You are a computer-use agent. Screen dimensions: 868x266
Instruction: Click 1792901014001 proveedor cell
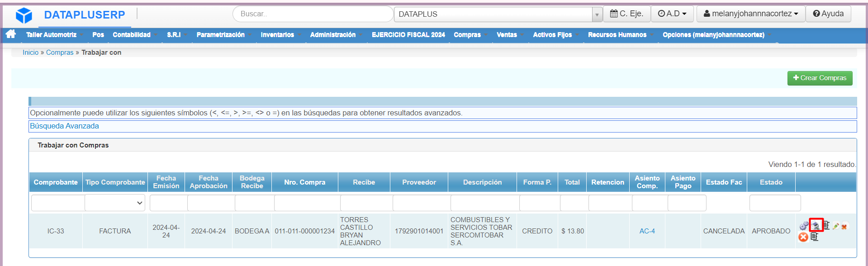pyautogui.click(x=419, y=231)
